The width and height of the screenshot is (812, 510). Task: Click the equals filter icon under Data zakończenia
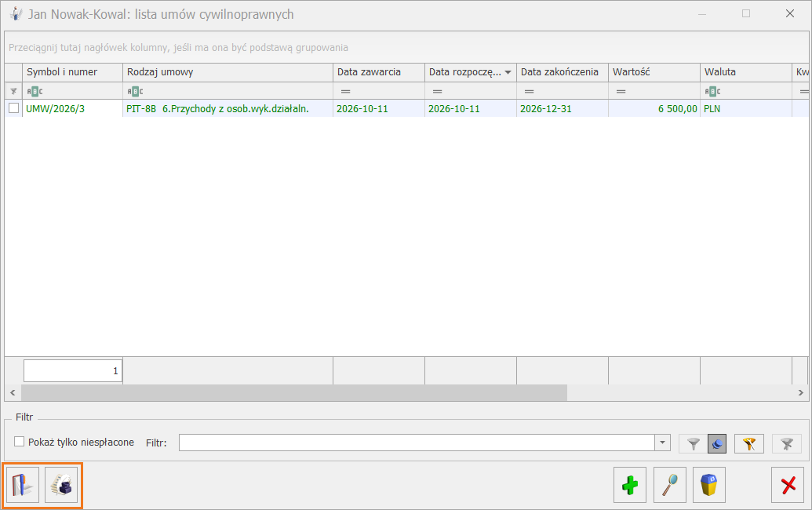(529, 92)
